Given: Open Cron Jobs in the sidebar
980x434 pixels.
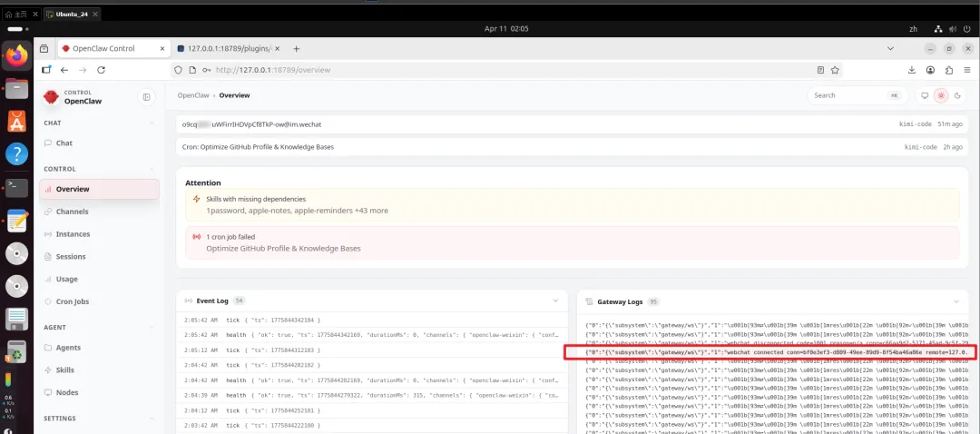Looking at the screenshot, I should 99,301.
